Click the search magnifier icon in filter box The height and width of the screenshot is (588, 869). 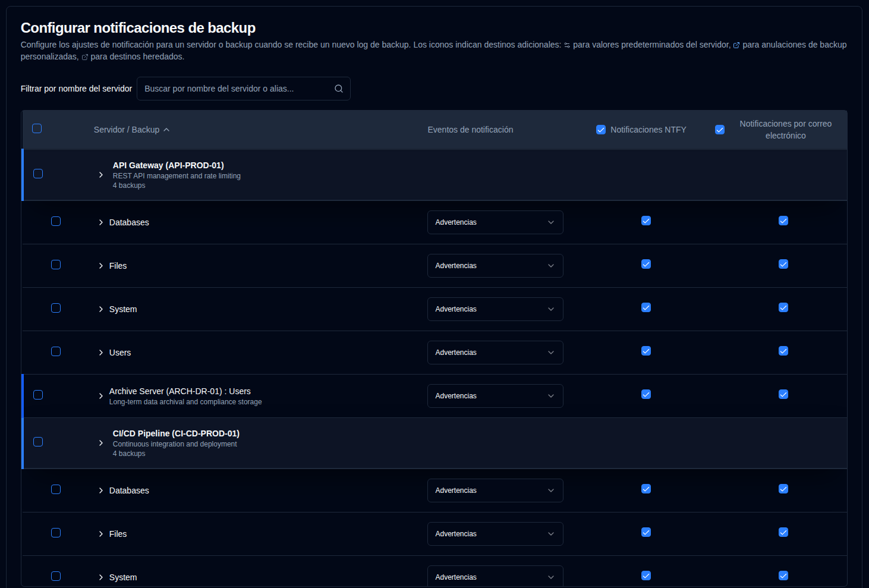339,89
